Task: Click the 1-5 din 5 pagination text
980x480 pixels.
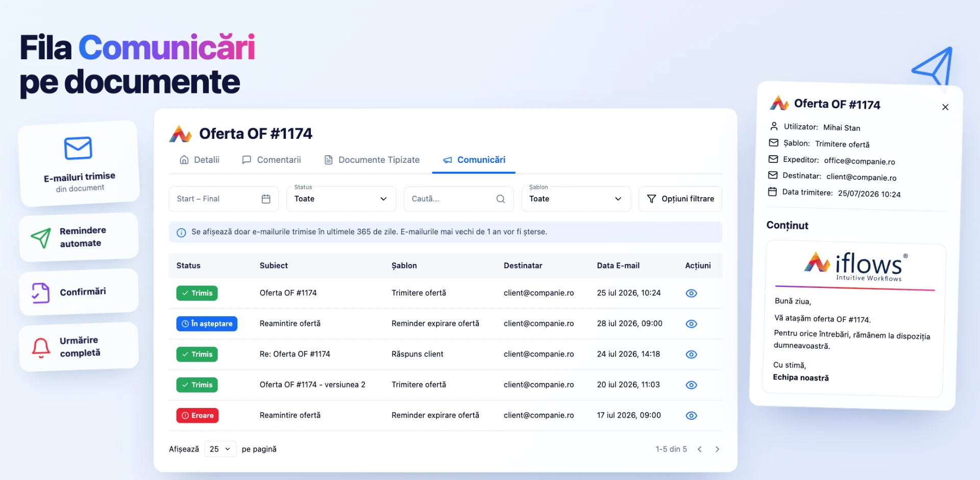Action: click(671, 449)
